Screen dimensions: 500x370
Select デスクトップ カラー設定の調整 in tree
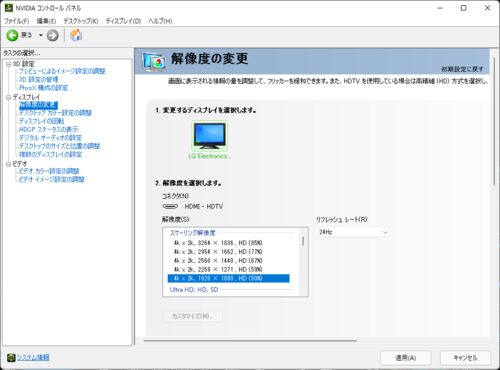point(55,113)
